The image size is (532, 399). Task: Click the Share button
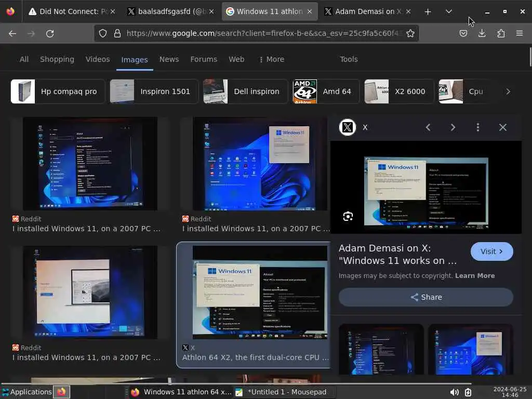(x=426, y=297)
